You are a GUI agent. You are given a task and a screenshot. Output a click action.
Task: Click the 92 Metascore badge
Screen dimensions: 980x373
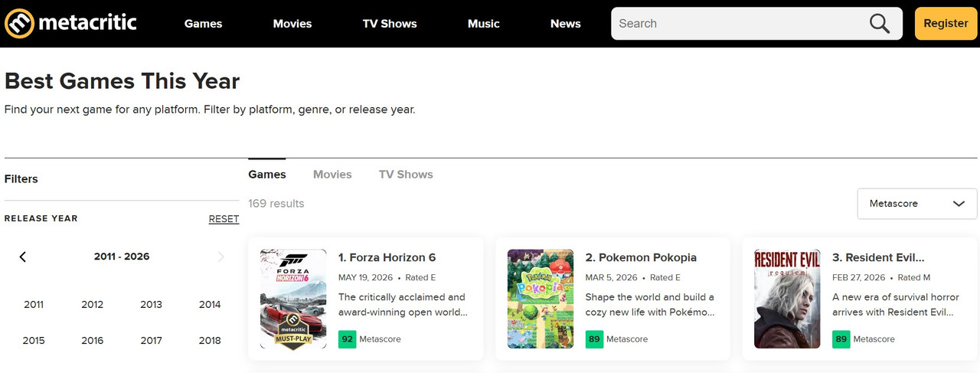pyautogui.click(x=348, y=339)
